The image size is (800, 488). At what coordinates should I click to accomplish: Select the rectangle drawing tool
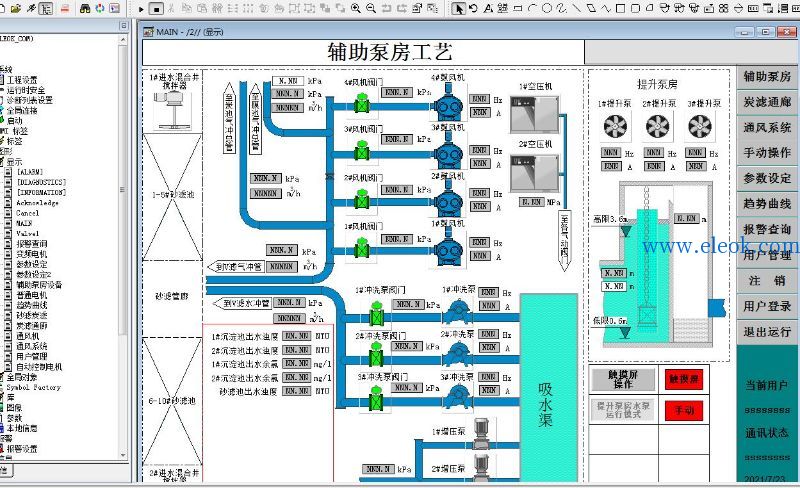(x=620, y=8)
